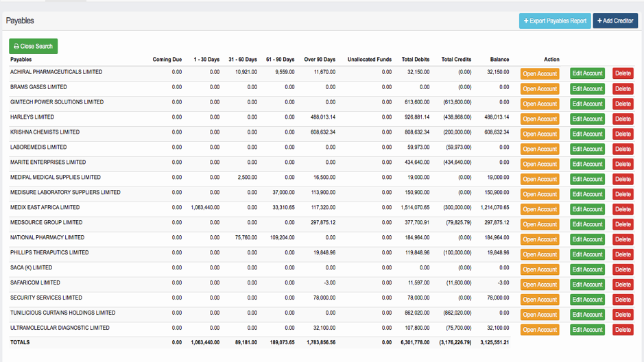
Task: Edit Account for Medisure Laboratory Suppliers
Action: pos(587,194)
